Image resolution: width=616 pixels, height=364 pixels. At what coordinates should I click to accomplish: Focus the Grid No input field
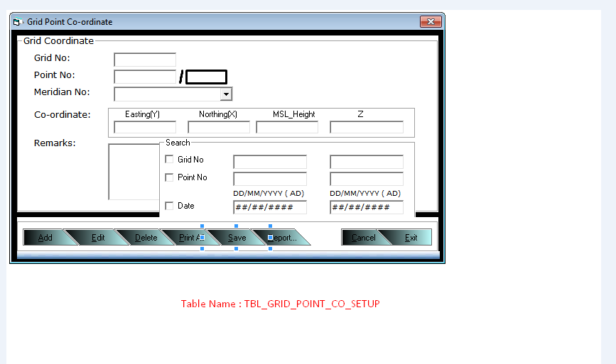pyautogui.click(x=145, y=60)
